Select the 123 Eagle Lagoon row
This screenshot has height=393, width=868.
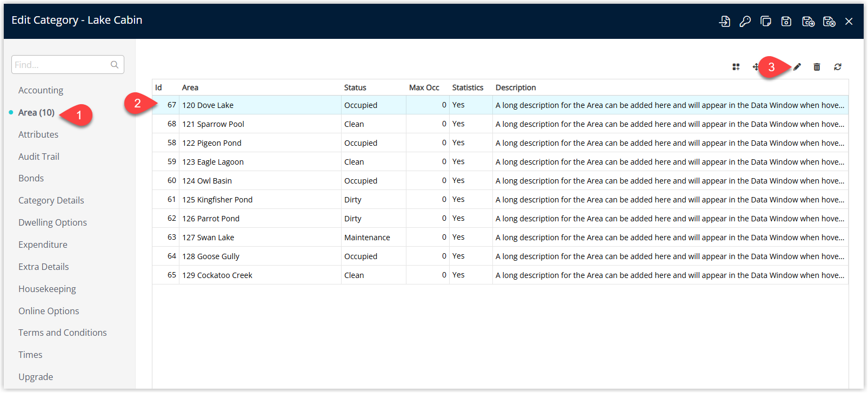click(500, 161)
